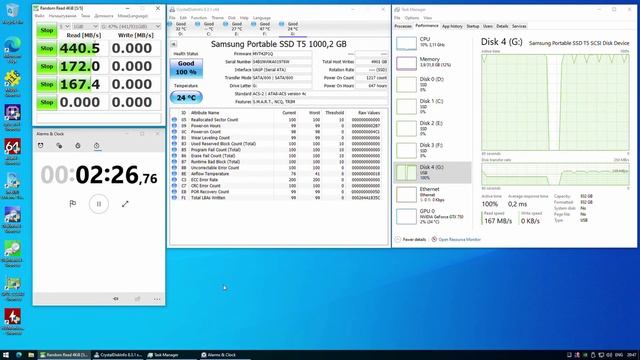Select the Stopwatch section icon in Alarms & Clock
Image resolution: width=640 pixels, height=360 pixels.
pos(97,146)
